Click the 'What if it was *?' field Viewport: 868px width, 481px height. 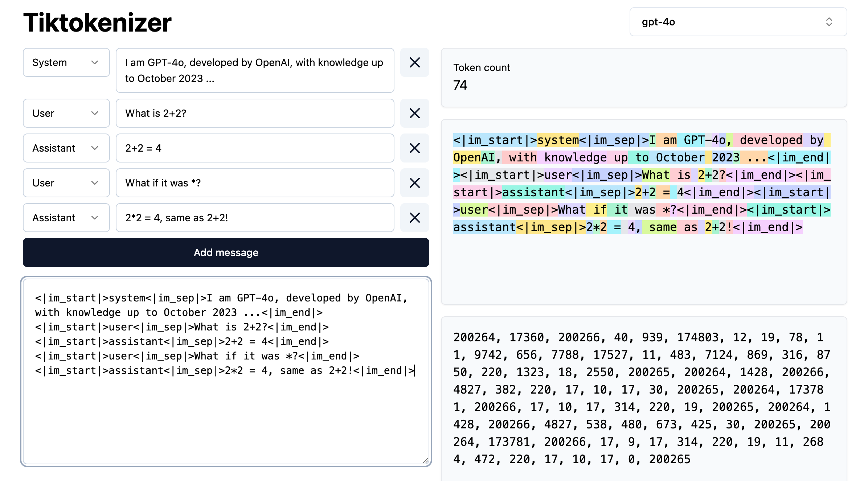pos(255,183)
